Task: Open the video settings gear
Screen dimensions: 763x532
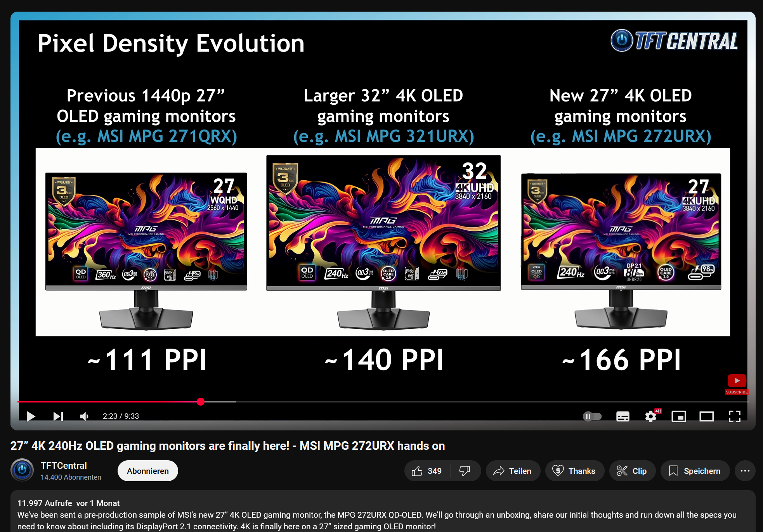Action: (x=650, y=416)
